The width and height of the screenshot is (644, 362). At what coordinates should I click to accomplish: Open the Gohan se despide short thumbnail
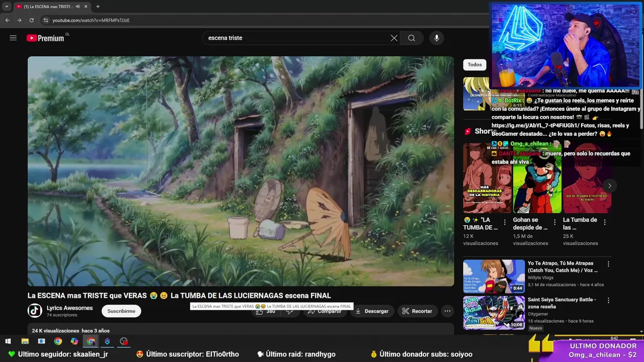537,178
